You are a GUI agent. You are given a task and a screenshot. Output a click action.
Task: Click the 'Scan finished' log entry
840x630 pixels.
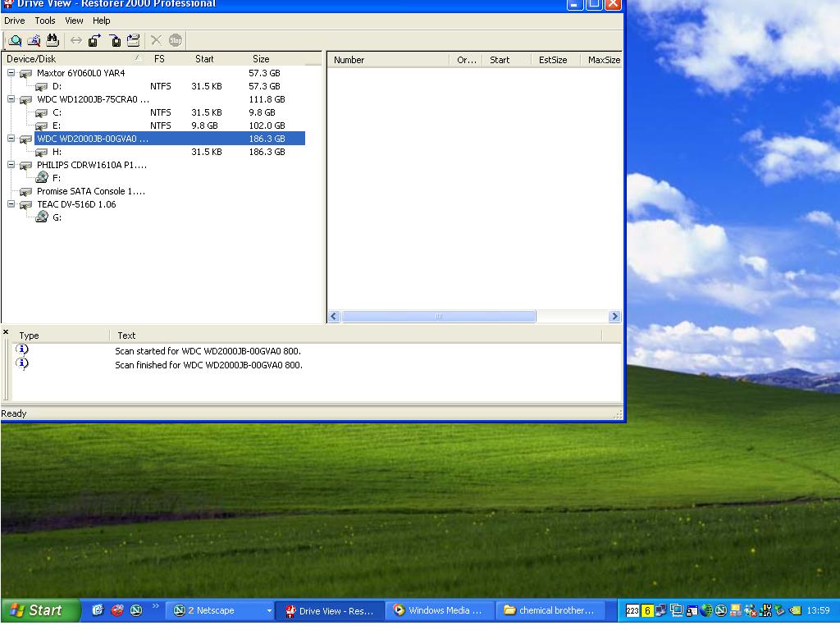[208, 365]
